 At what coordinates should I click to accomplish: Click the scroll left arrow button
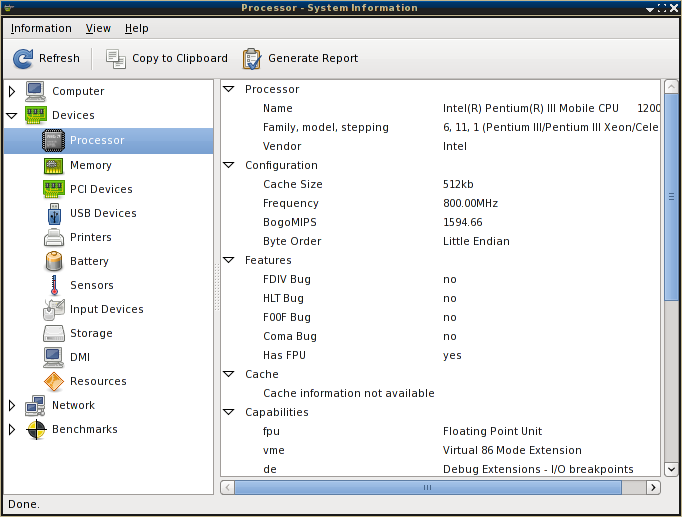227,487
